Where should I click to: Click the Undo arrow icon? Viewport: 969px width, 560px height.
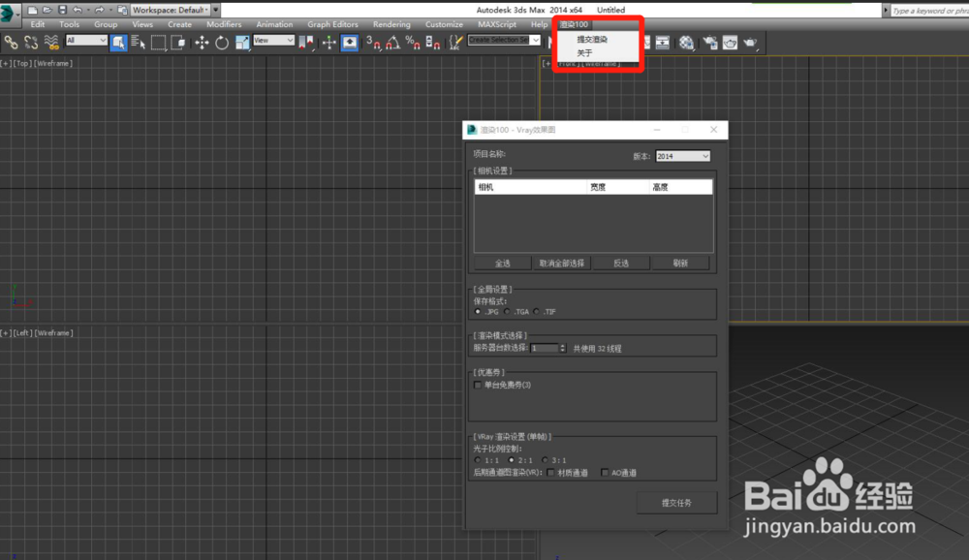coord(78,10)
